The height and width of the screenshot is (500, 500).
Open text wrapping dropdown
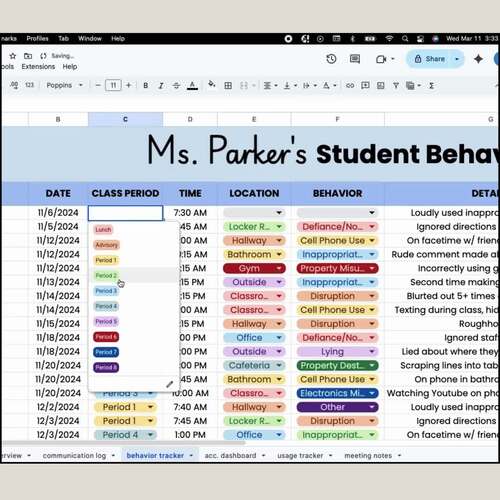[x=310, y=86]
